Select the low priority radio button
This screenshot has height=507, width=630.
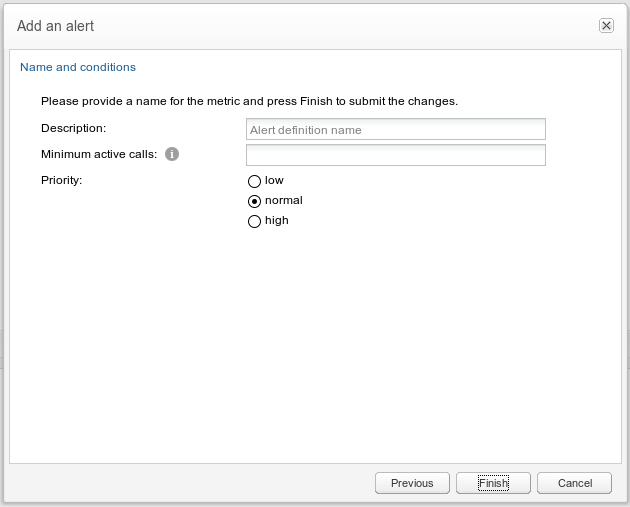[x=254, y=181]
